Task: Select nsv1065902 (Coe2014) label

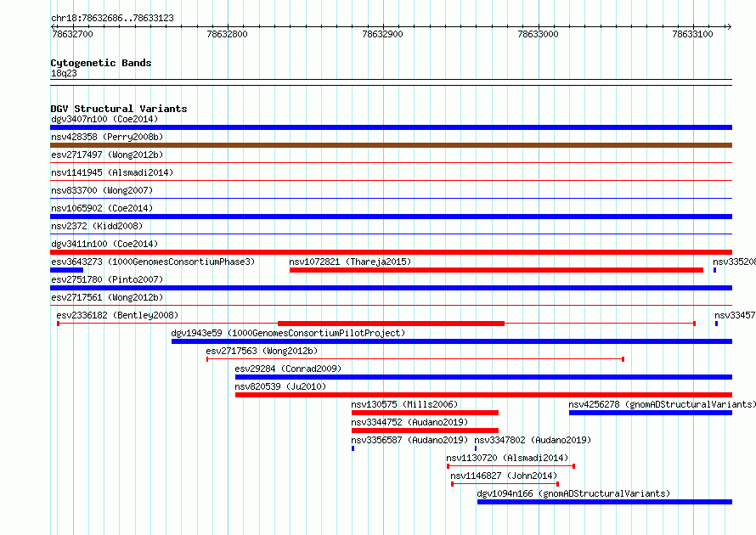Action: (102, 208)
